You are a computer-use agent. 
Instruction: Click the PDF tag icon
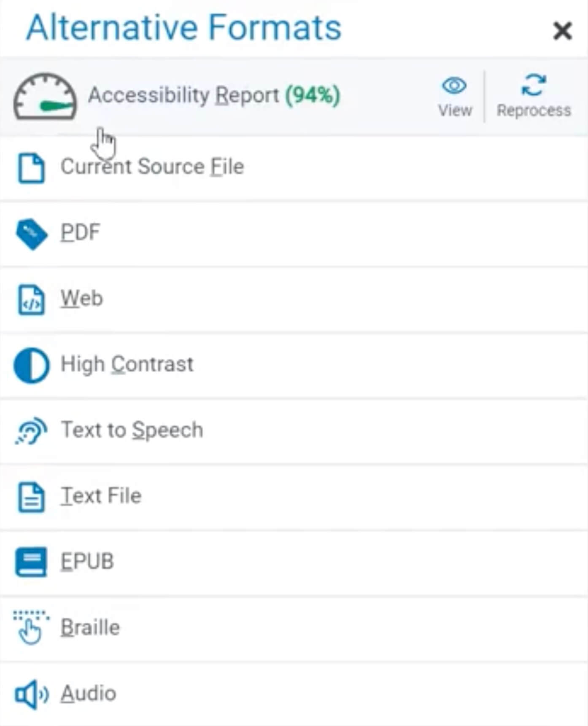coord(32,234)
